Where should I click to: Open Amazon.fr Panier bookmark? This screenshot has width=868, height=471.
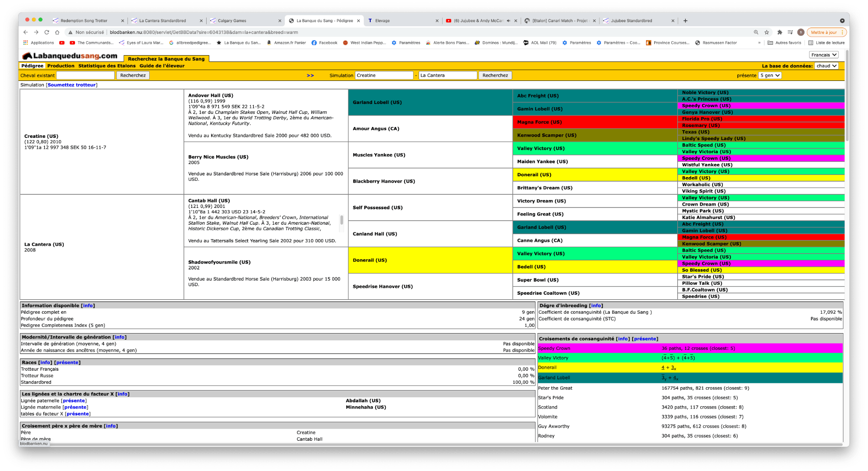click(x=286, y=42)
